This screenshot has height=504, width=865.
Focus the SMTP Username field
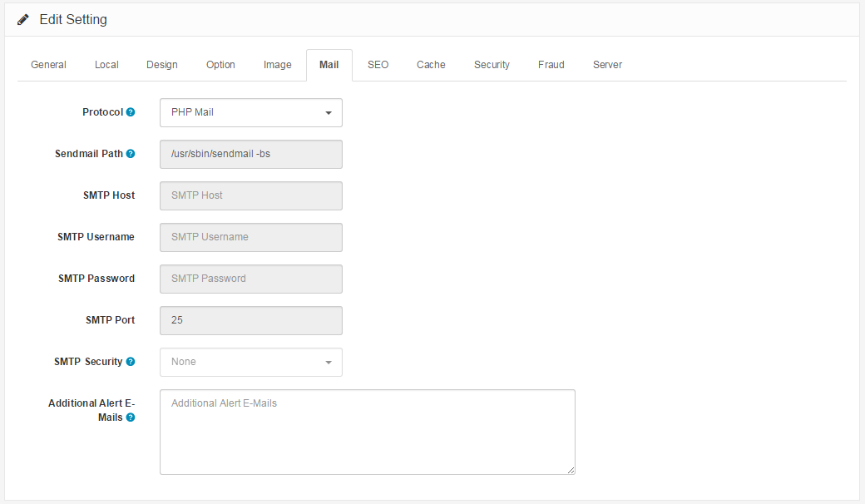pos(250,237)
